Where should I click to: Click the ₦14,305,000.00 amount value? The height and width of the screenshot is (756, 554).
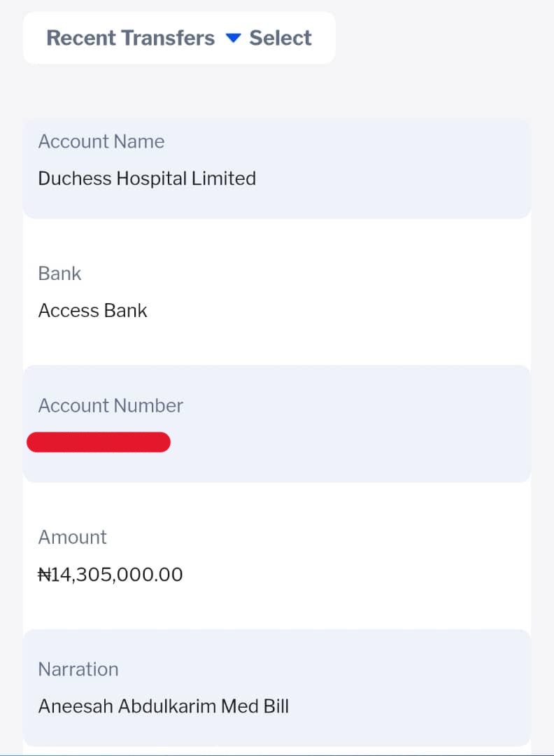click(x=111, y=575)
